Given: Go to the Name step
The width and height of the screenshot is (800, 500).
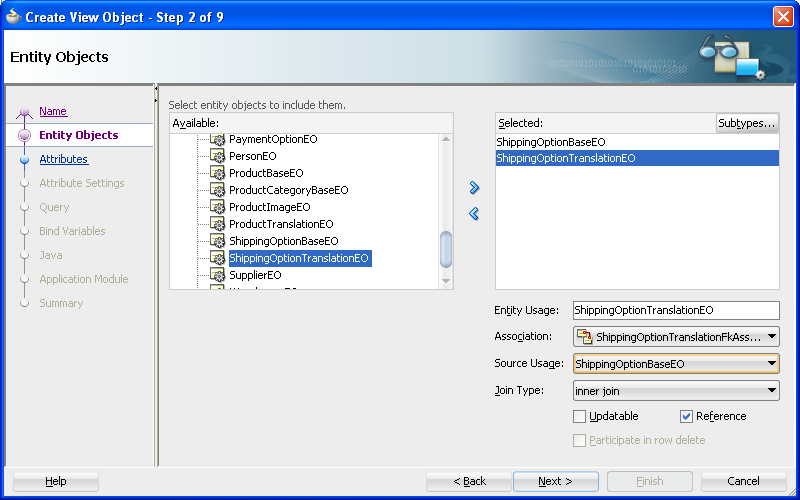Looking at the screenshot, I should [x=53, y=111].
